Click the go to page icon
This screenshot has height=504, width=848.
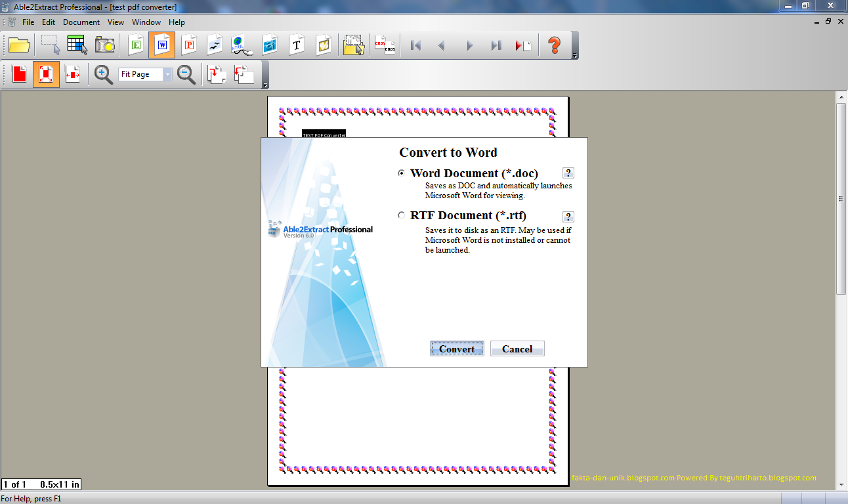pyautogui.click(x=523, y=45)
